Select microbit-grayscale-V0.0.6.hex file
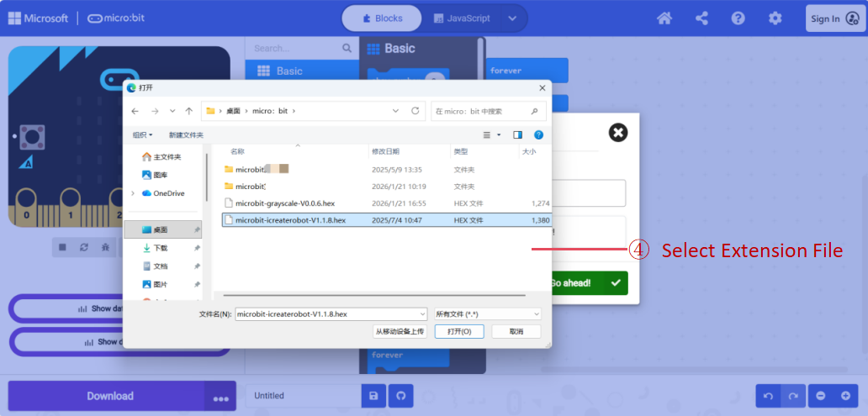868x416 pixels. (x=387, y=203)
